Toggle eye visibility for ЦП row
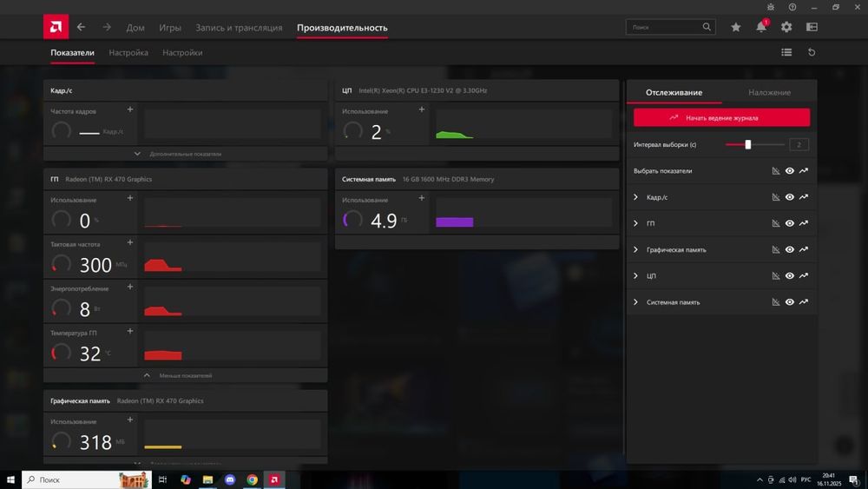This screenshot has height=489, width=868. tap(789, 276)
